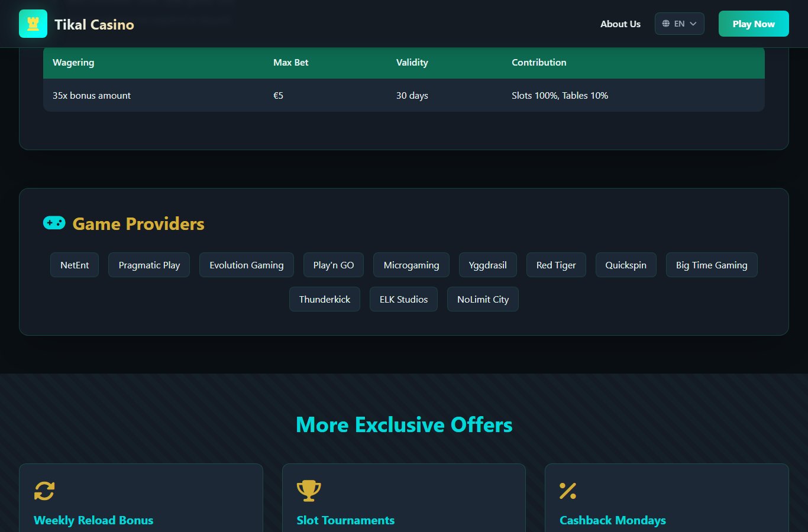
Task: Click the Weekly Reload Bonus title
Action: (x=93, y=520)
